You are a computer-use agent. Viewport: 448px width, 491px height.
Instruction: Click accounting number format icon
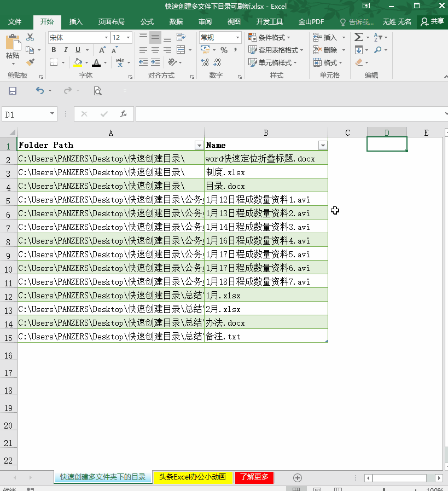tap(205, 50)
